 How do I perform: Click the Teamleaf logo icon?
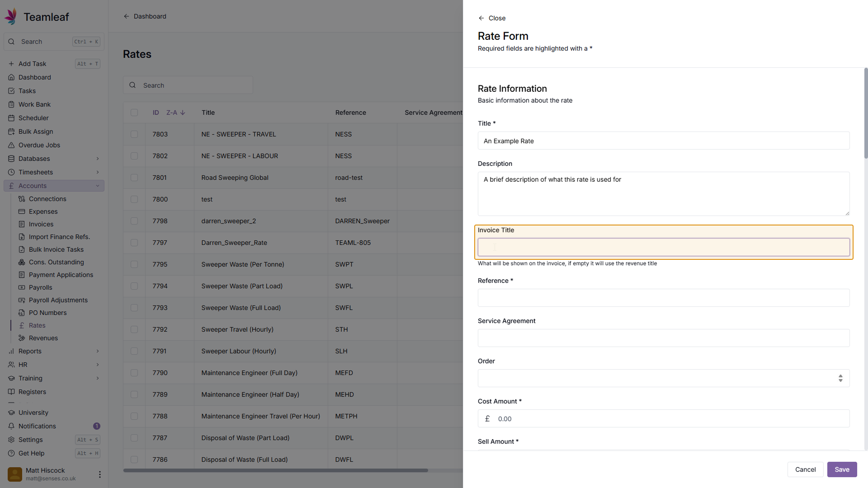tap(11, 17)
